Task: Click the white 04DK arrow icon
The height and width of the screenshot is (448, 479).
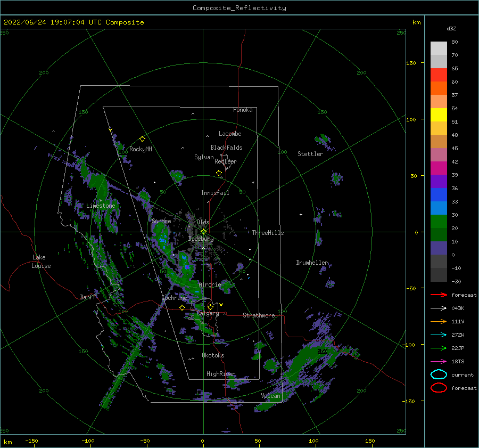Action: tap(439, 308)
